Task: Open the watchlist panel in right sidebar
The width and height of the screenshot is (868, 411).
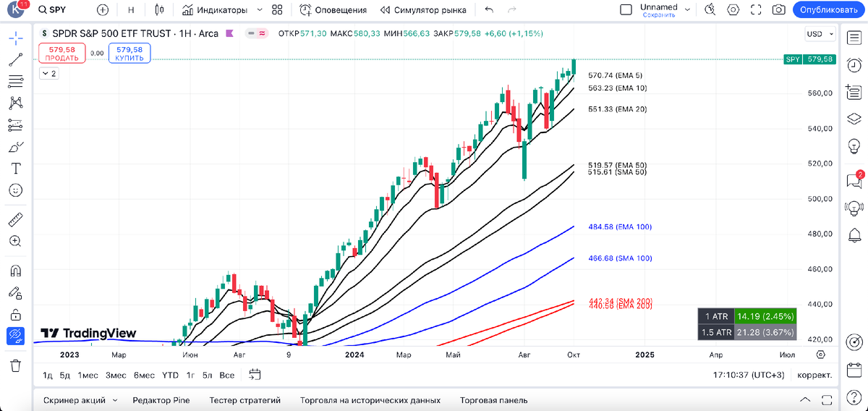Action: tap(854, 38)
